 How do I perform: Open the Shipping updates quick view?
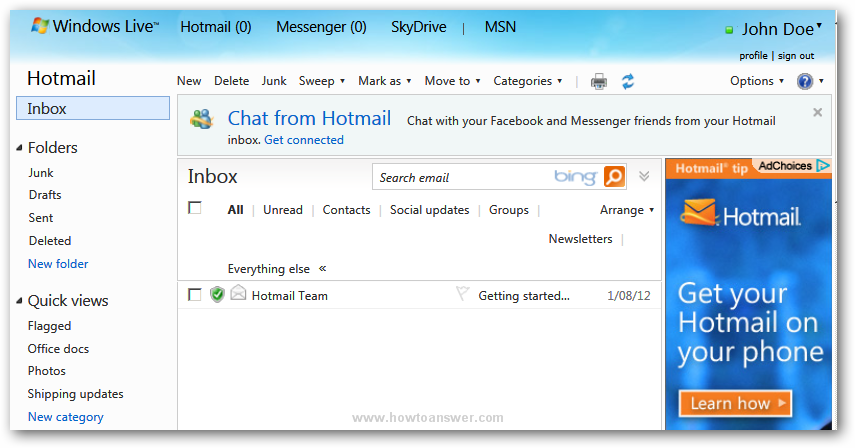click(x=75, y=394)
